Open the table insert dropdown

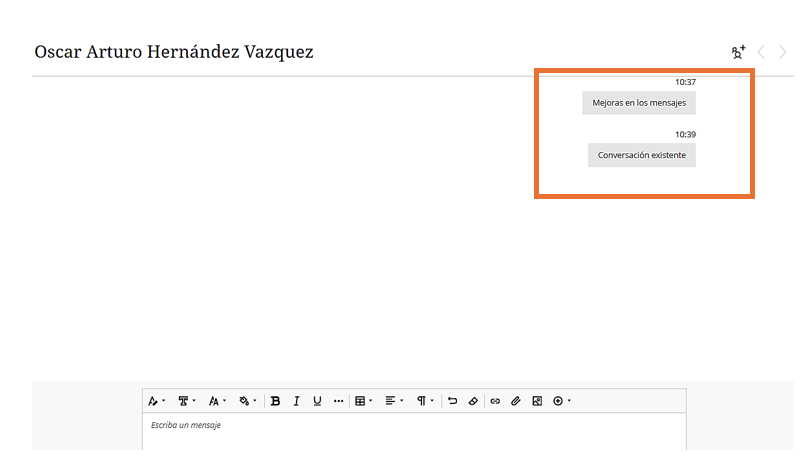(x=364, y=401)
